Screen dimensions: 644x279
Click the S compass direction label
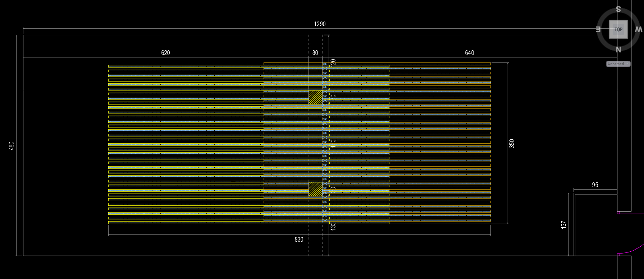tap(618, 10)
